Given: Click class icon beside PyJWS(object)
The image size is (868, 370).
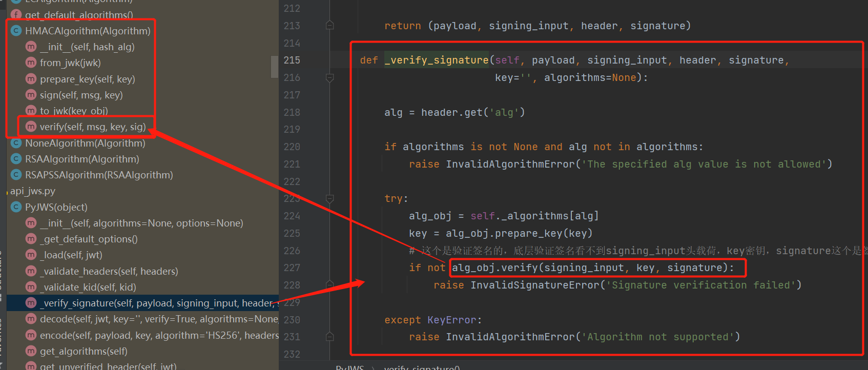Looking at the screenshot, I should [x=16, y=207].
